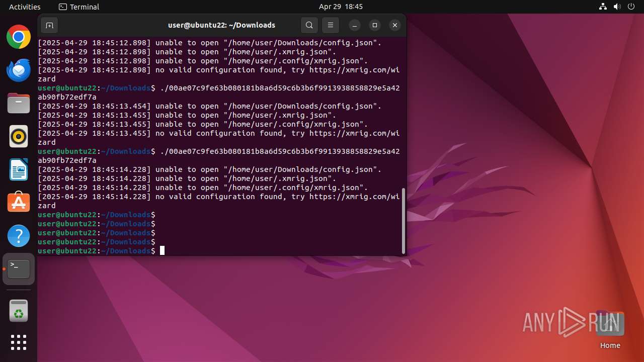Viewport: 644px width, 362px height.
Task: Click the volume icon in top bar
Action: [x=617, y=7]
